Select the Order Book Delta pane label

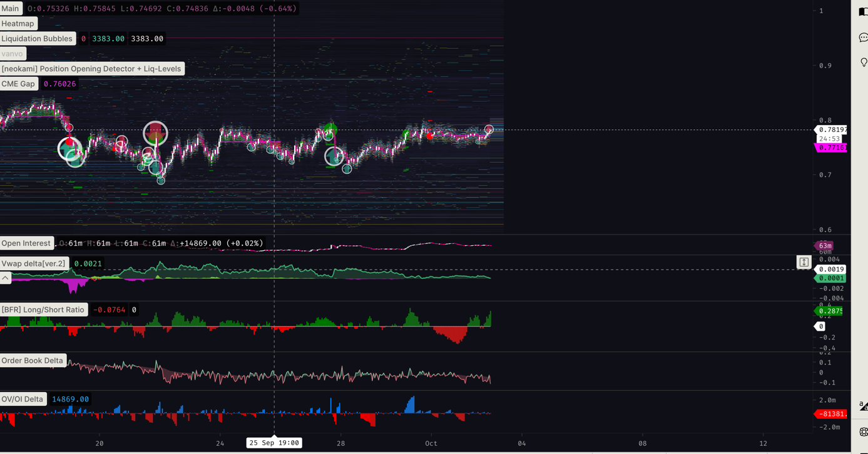33,361
